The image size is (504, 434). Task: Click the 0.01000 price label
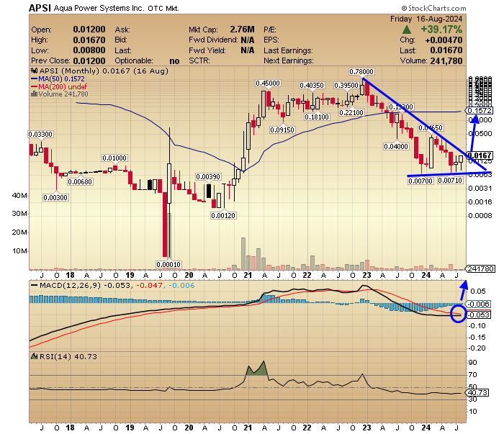[x=114, y=158]
